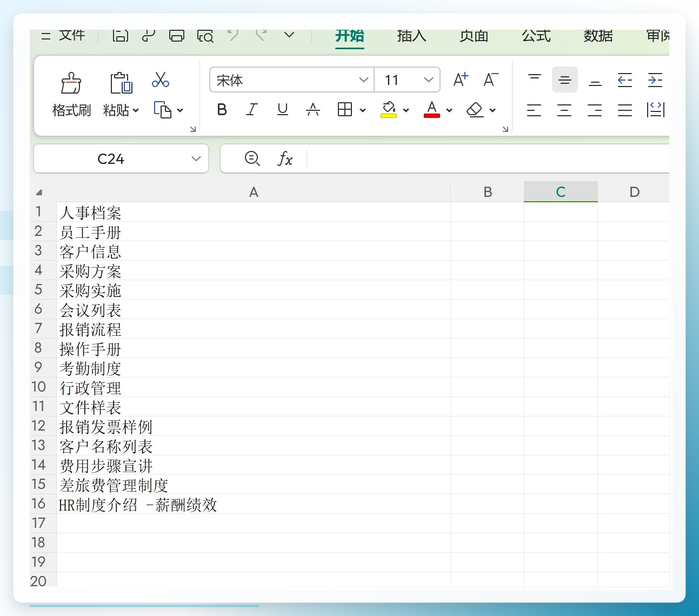
Task: Click the eraser Clear icon
Action: 475,110
